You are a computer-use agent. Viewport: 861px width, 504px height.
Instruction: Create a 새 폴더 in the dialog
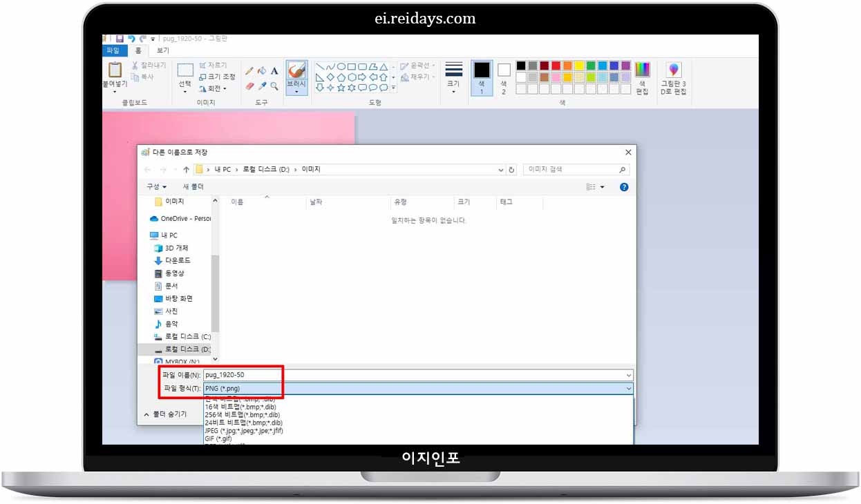[192, 186]
